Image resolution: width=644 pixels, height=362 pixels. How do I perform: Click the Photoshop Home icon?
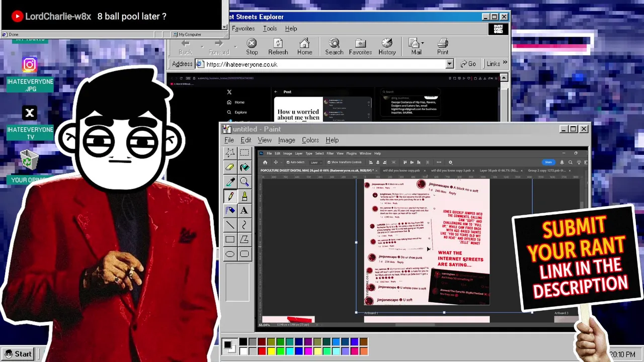(x=265, y=162)
